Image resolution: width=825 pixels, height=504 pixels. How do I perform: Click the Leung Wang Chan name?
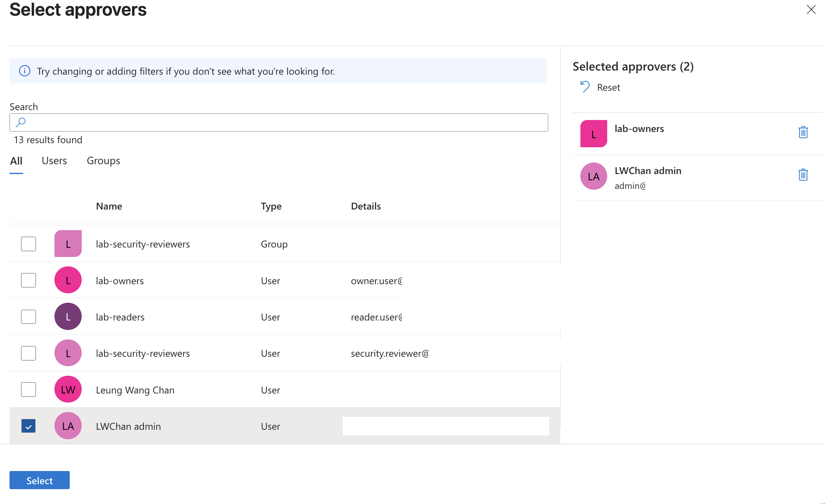coord(135,390)
